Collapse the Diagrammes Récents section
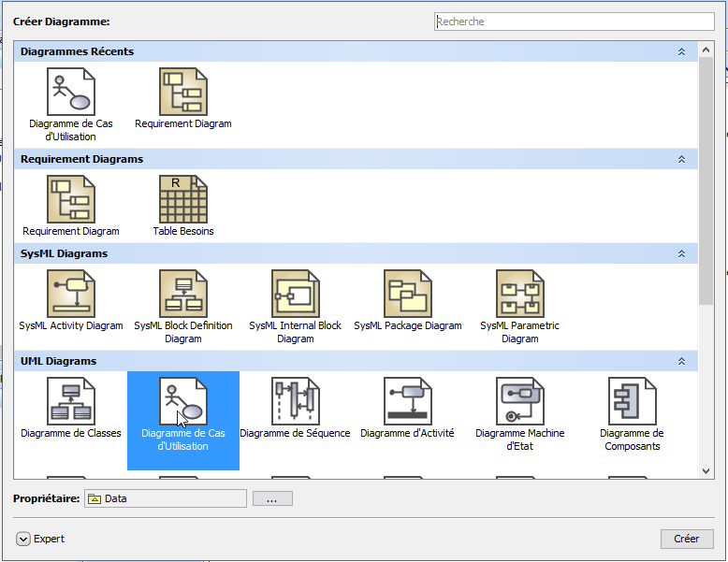The width and height of the screenshot is (728, 562). (681, 52)
